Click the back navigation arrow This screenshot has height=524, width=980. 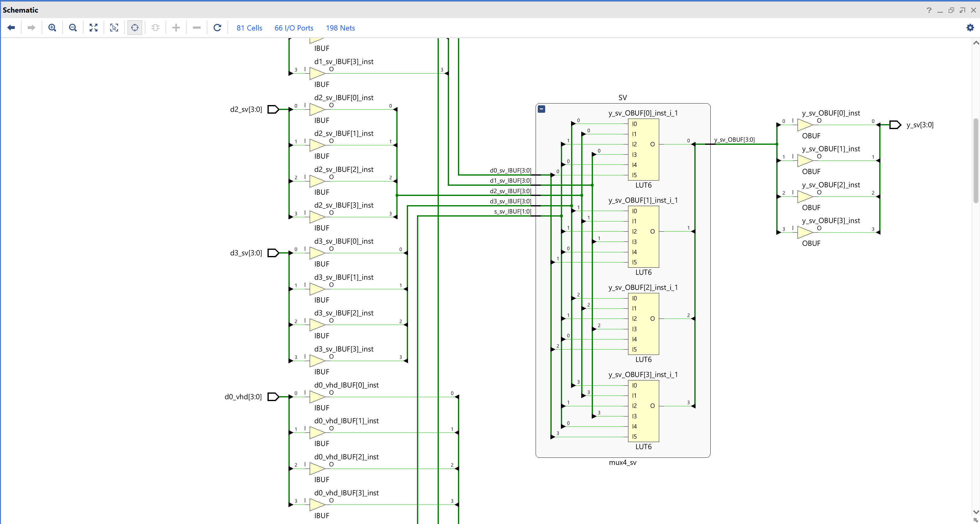pyautogui.click(x=11, y=27)
